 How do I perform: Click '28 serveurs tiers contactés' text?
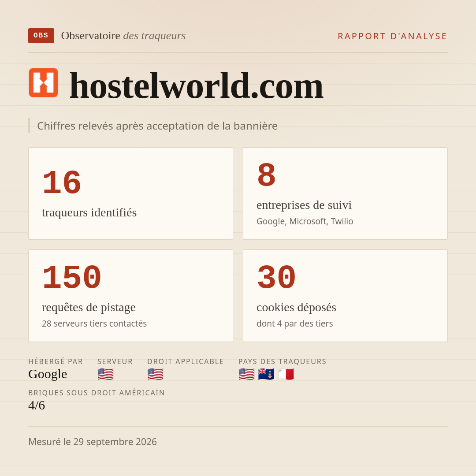(x=94, y=324)
